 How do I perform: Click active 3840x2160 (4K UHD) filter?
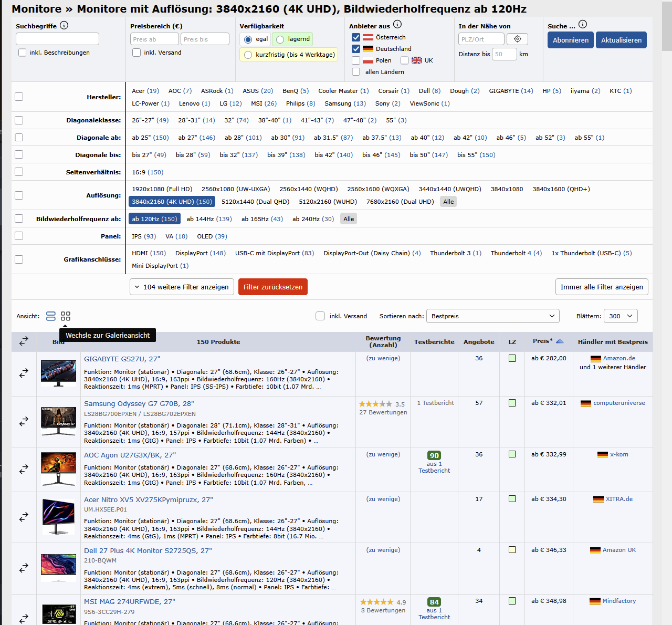172,202
